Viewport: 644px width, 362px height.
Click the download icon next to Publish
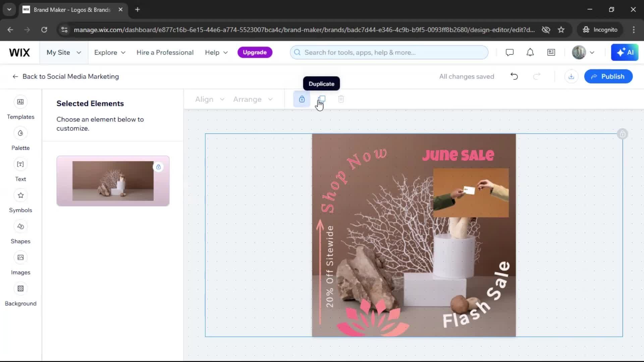[571, 76]
